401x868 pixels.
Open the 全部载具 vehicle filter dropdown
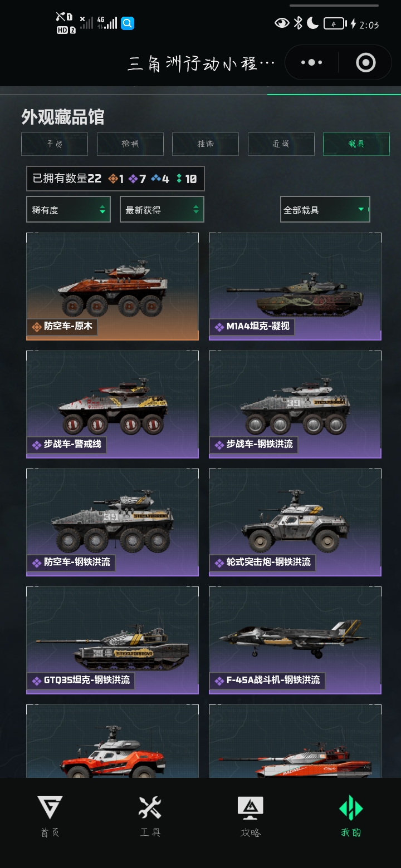tap(325, 210)
